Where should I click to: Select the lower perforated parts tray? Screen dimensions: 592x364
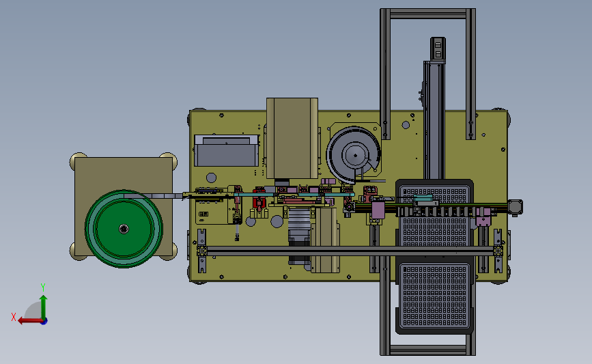(434, 297)
